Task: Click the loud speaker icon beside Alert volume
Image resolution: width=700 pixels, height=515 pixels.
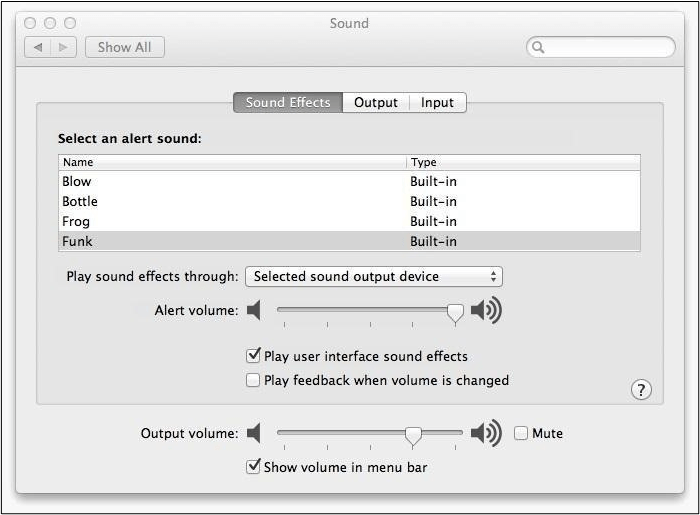Action: coord(487,310)
